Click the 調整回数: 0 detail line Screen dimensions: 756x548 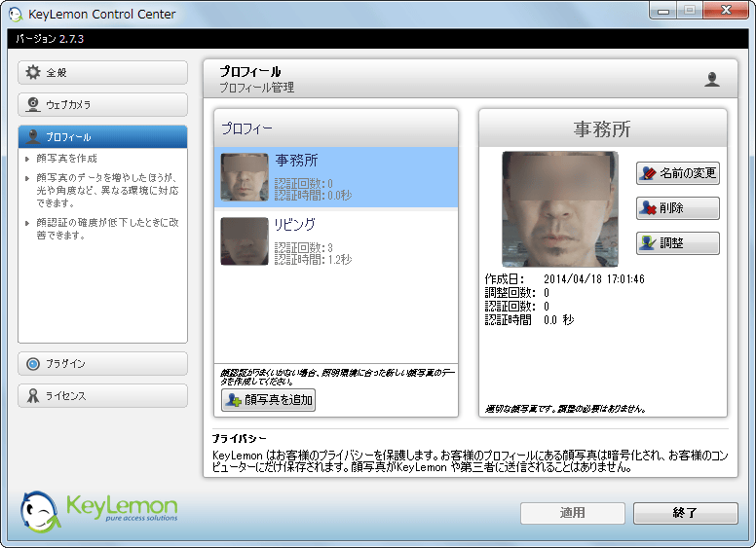point(517,293)
